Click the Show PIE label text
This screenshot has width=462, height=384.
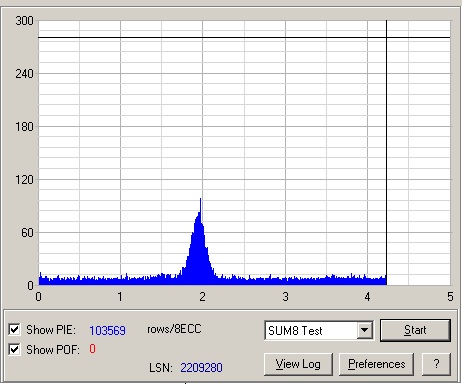51,330
